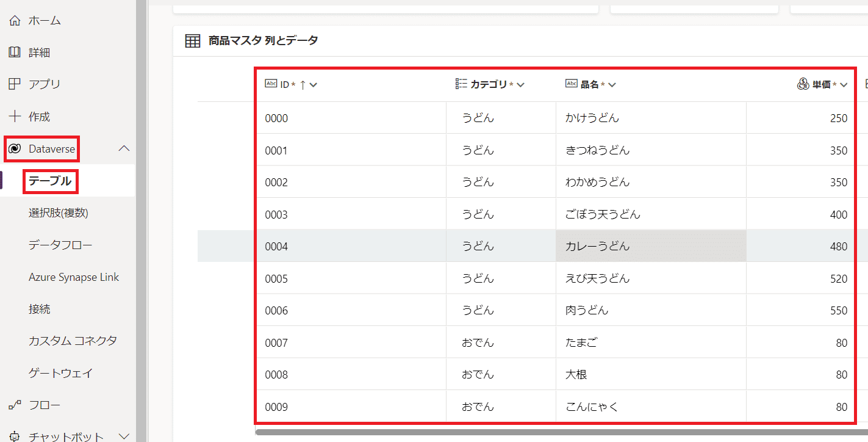Click the 品名 column header label
This screenshot has height=442, width=868.
point(590,85)
